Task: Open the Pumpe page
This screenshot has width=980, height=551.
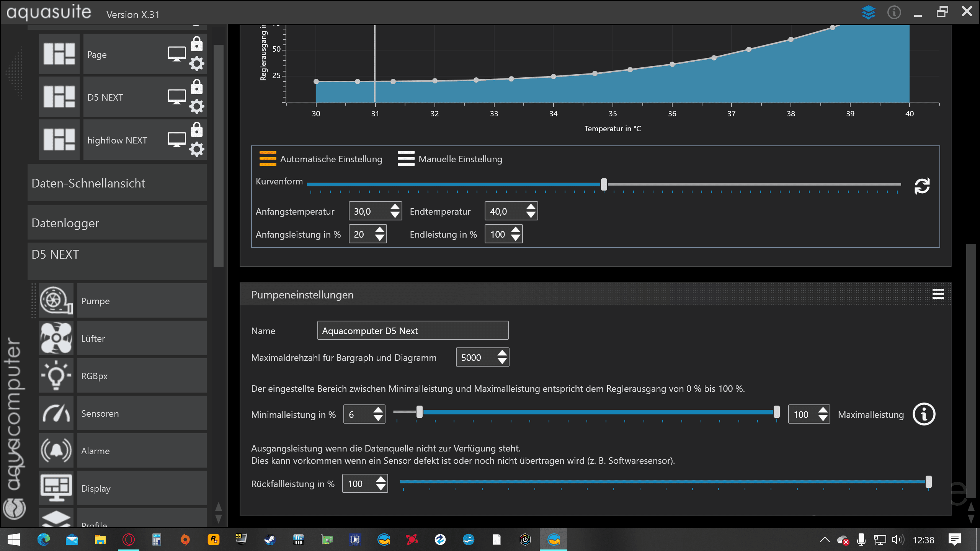Action: 142,301
